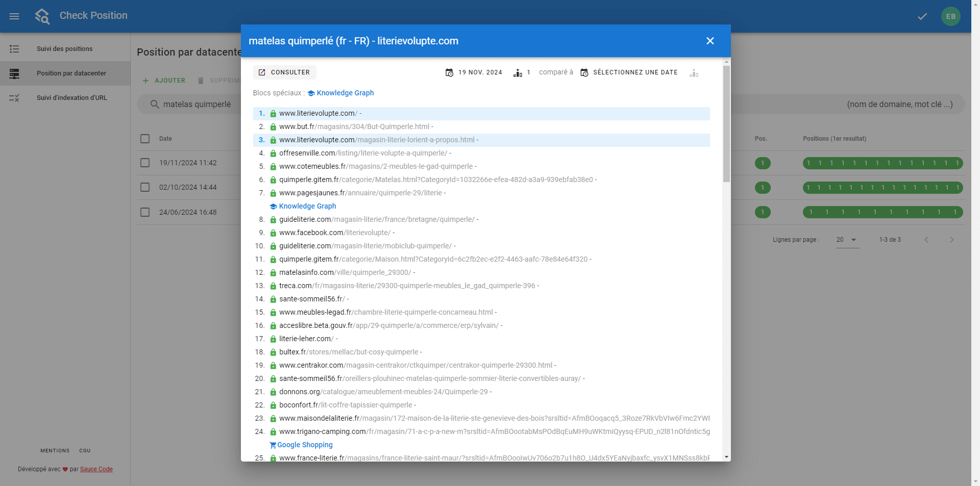Click lock icon of www.facebook.com result

273,233
